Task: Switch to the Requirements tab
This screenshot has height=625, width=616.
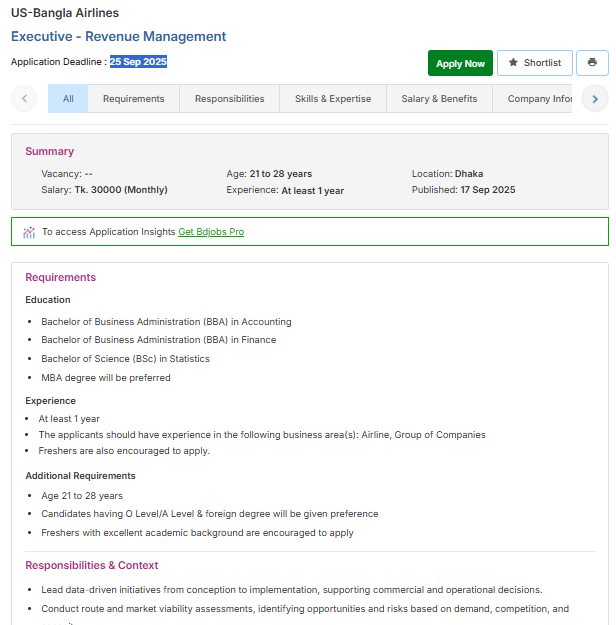Action: pyautogui.click(x=133, y=99)
